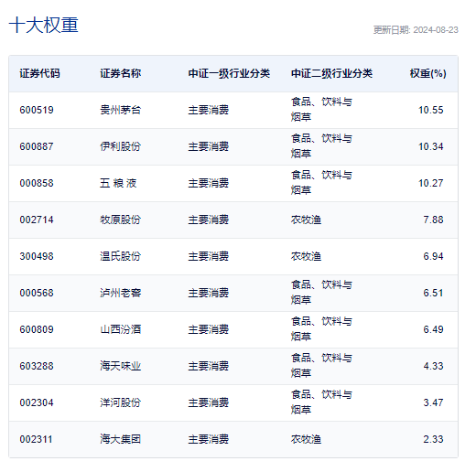This screenshot has width=476, height=472.
Task: Click 主要消费 in the 海天味业 row
Action: click(x=209, y=366)
